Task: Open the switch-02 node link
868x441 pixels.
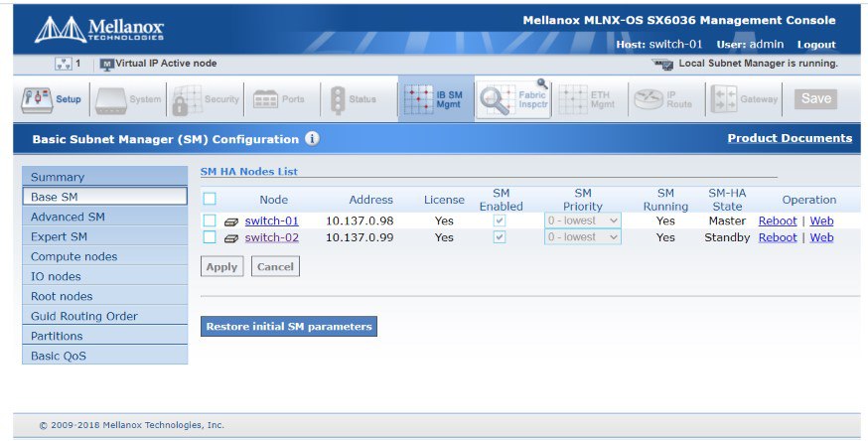Action: click(x=272, y=237)
